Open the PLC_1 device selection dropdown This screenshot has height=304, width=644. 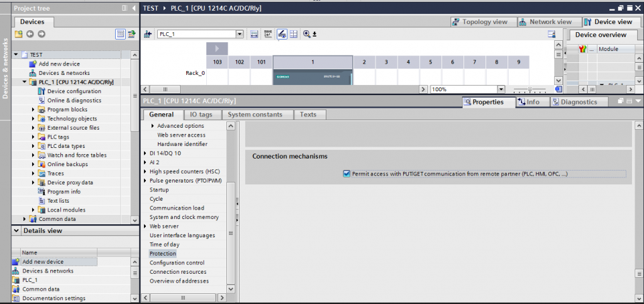pyautogui.click(x=240, y=34)
